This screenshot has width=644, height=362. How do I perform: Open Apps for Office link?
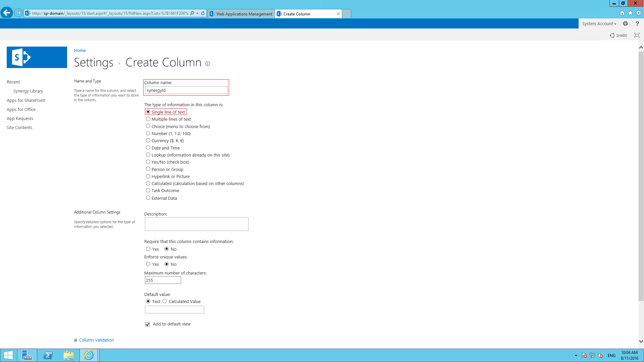(x=21, y=109)
